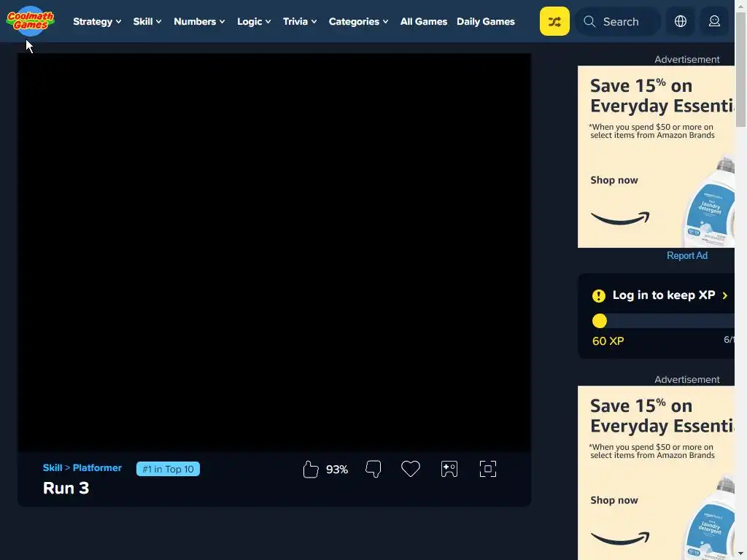The width and height of the screenshot is (747, 560).
Task: Expand the Numbers dropdown menu
Action: tap(199, 21)
